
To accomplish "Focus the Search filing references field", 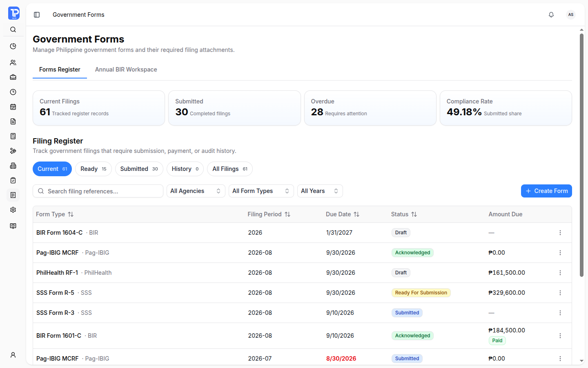I will (98, 191).
